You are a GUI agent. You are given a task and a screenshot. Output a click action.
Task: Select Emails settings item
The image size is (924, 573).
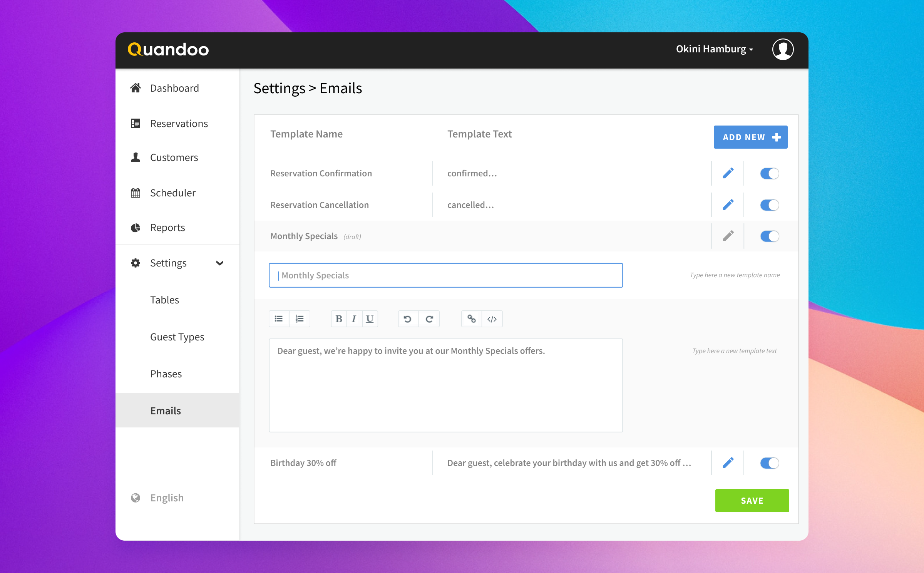(x=177, y=410)
